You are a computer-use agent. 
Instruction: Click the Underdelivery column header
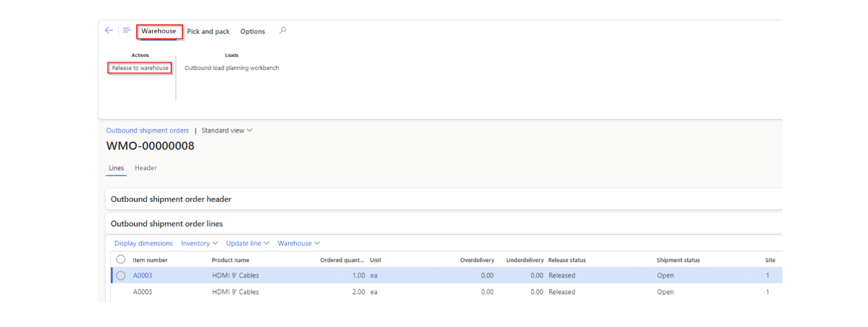pos(525,260)
